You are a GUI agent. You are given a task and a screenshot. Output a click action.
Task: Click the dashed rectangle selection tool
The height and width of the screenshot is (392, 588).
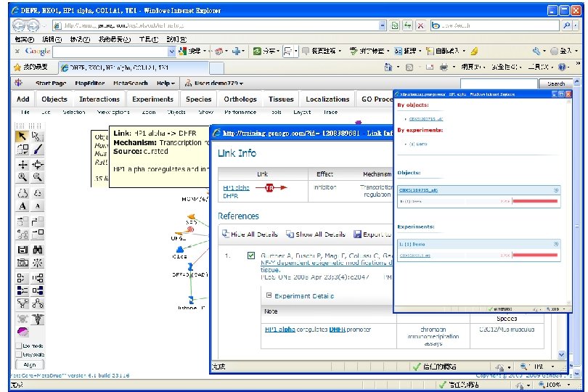click(38, 136)
